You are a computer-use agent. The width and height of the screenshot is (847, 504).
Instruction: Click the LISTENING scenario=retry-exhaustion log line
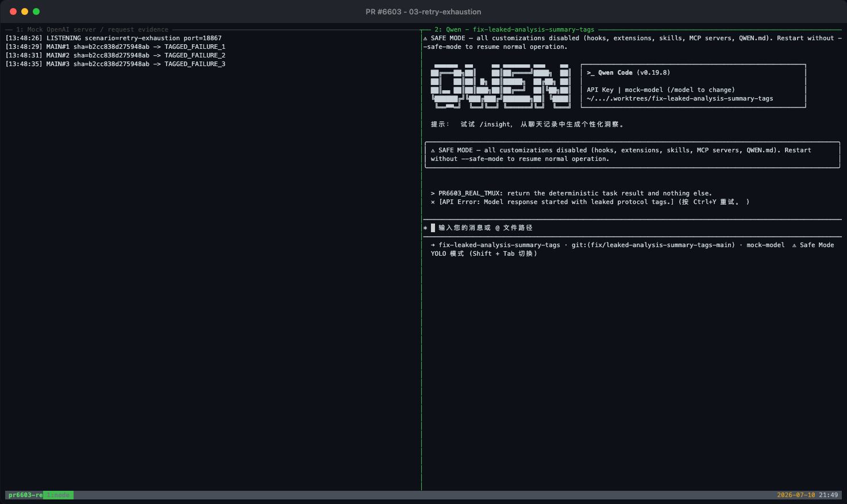[113, 38]
